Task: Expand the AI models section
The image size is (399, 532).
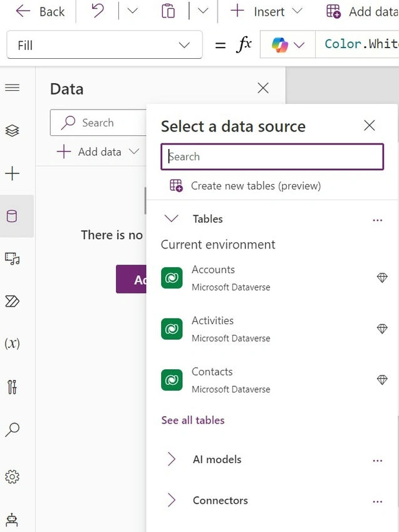Action: (172, 459)
